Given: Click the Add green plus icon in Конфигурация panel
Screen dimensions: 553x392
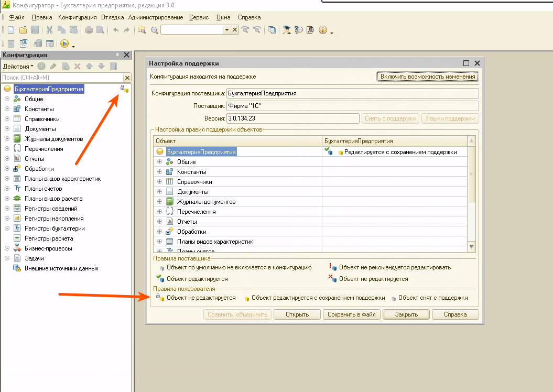Looking at the screenshot, I should [x=41, y=66].
